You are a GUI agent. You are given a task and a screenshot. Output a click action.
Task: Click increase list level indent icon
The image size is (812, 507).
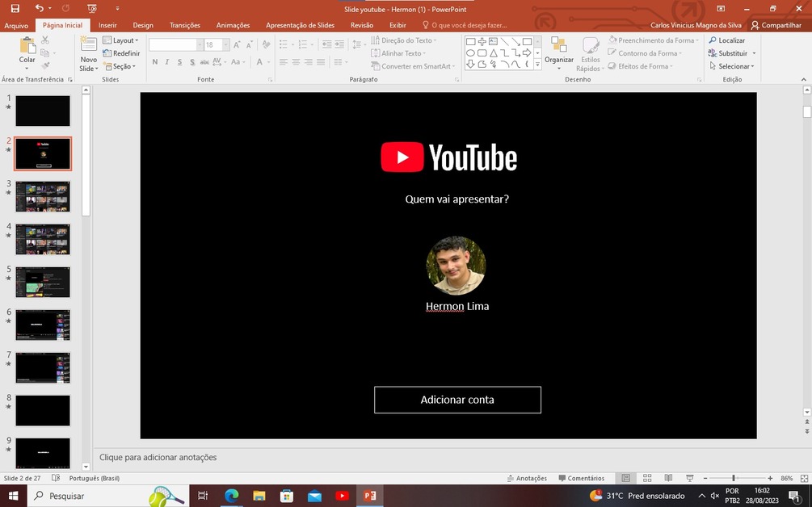click(x=339, y=45)
